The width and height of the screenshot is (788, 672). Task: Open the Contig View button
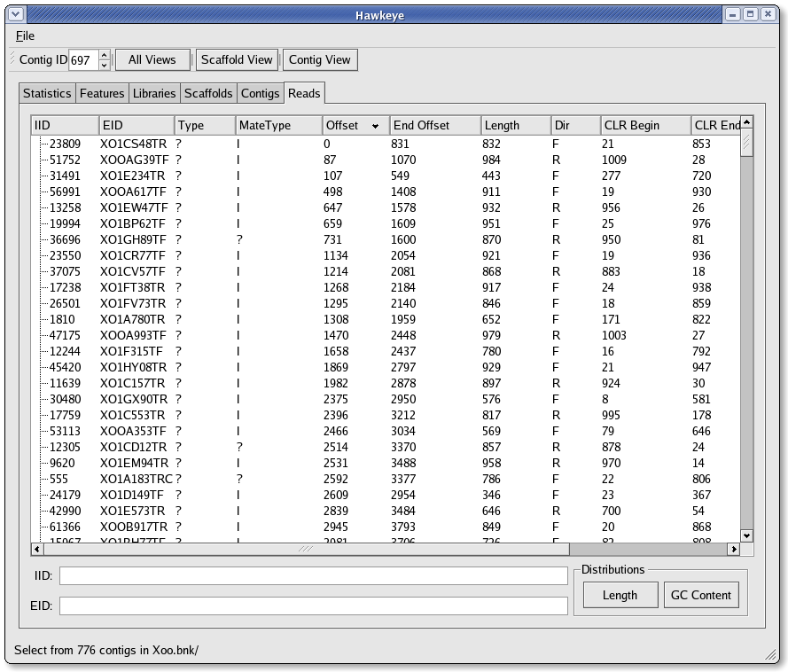pyautogui.click(x=319, y=59)
